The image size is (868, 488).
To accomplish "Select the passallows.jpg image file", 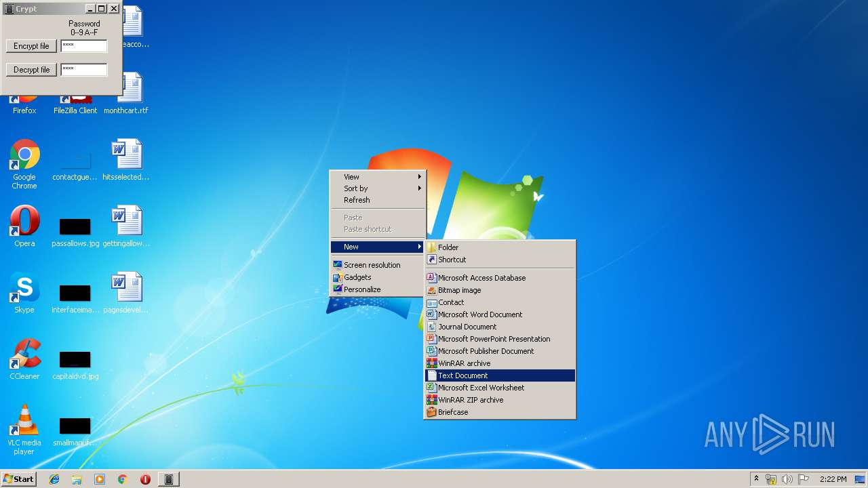I will [x=75, y=232].
